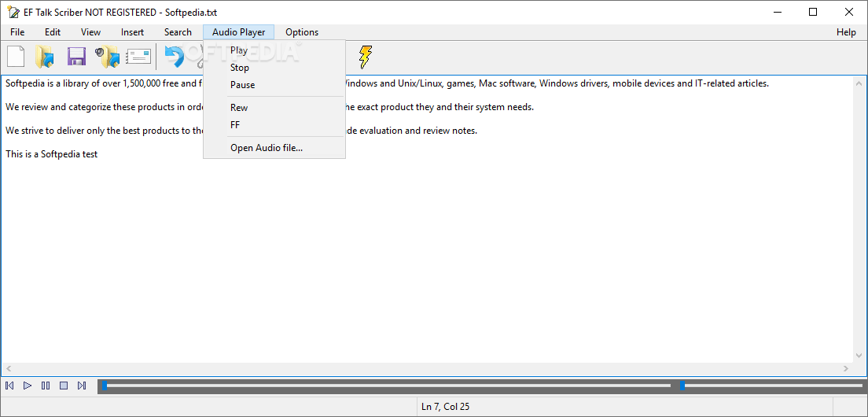The width and height of the screenshot is (868, 417).
Task: Click the audio position slider handle
Action: (x=105, y=386)
